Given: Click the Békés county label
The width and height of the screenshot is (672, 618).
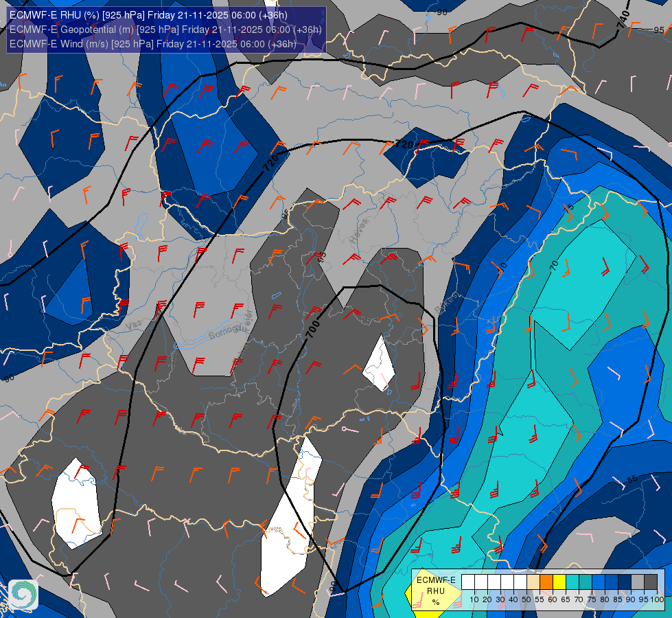Looking at the screenshot, I should pos(445,304).
